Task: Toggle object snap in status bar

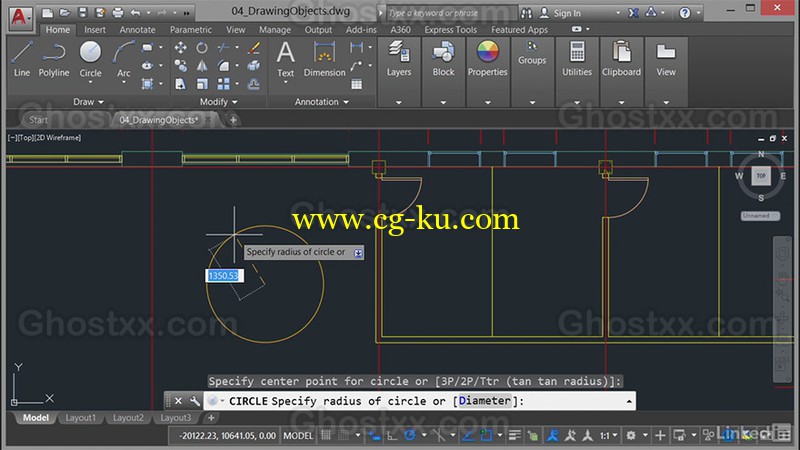Action: [x=486, y=435]
